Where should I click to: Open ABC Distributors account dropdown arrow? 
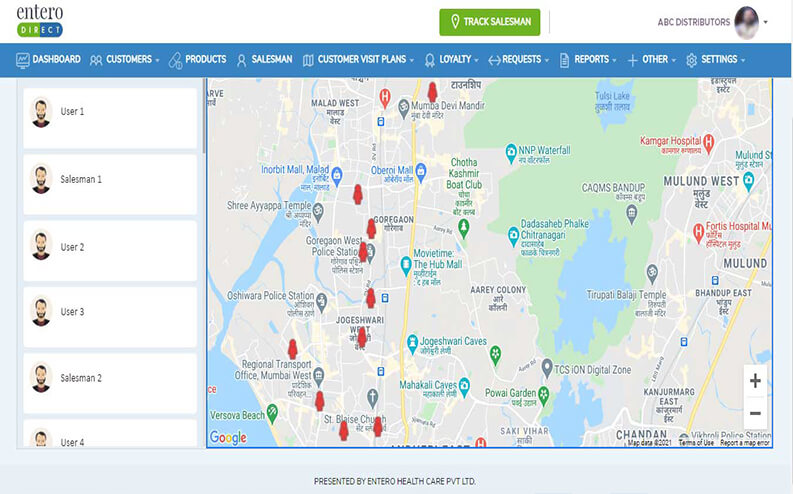click(x=766, y=22)
